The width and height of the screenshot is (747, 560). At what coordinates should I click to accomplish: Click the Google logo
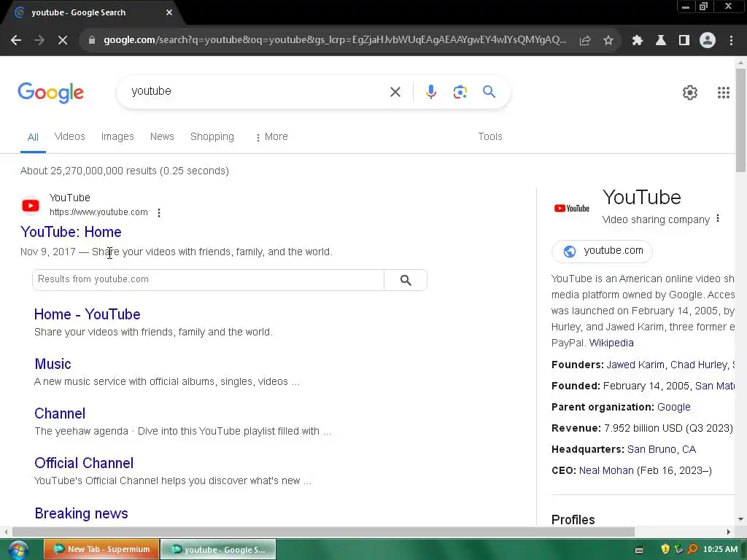[50, 93]
